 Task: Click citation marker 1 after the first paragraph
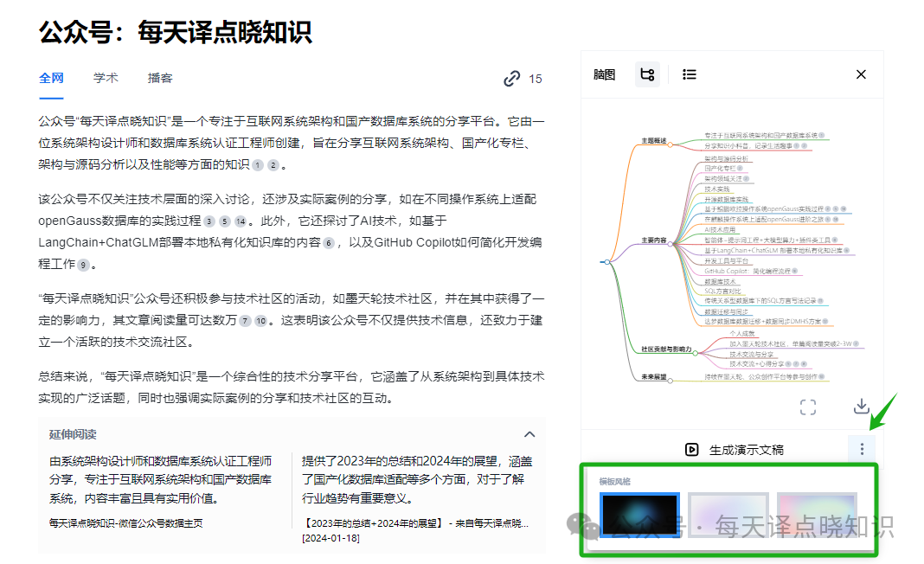coord(256,164)
